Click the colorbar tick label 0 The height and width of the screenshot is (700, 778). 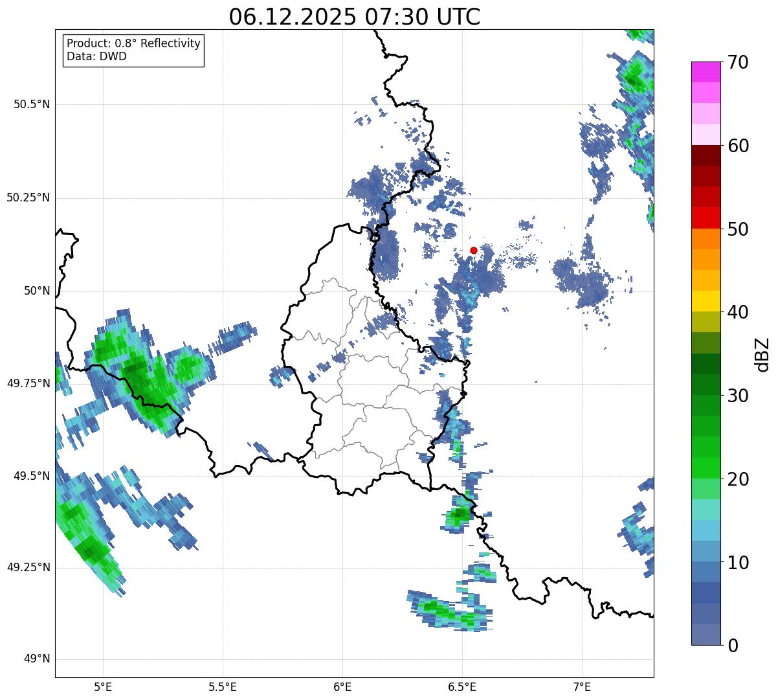(733, 646)
